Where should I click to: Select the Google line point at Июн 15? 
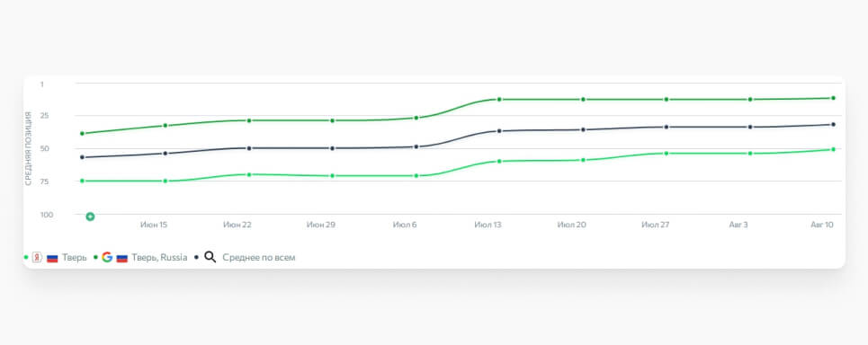click(x=165, y=126)
